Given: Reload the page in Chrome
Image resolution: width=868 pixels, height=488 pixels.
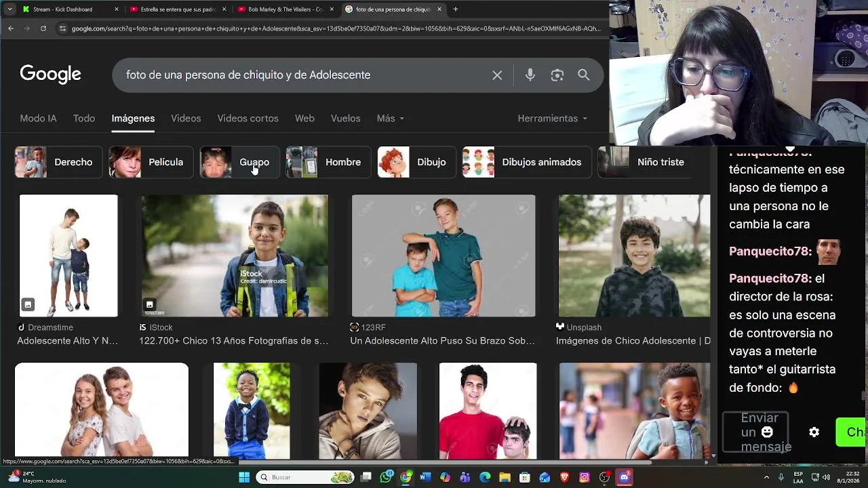Looking at the screenshot, I should tap(43, 28).
